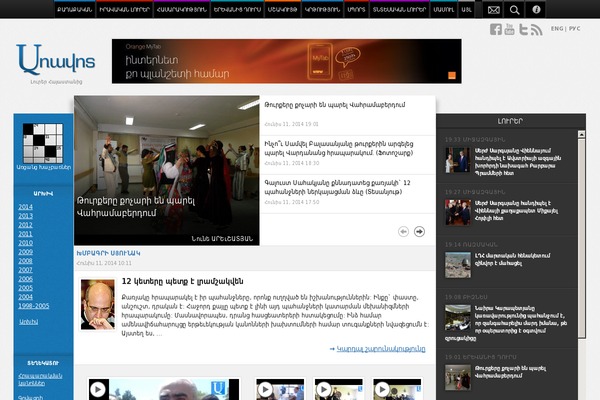
Task: Open the main slider dancing photo
Action: coord(167,170)
